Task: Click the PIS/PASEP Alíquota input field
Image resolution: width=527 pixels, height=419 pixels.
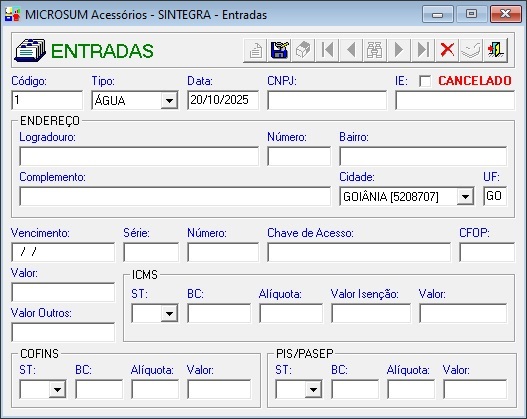Action: coord(411,389)
